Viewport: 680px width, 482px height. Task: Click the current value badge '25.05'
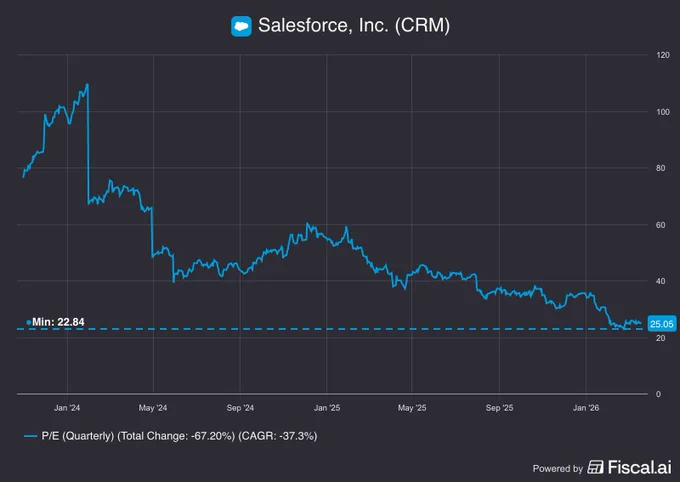click(662, 324)
